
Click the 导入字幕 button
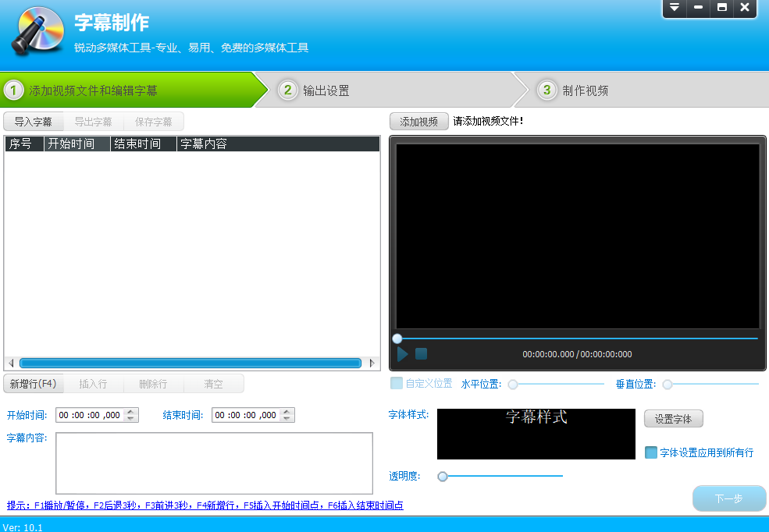point(34,122)
